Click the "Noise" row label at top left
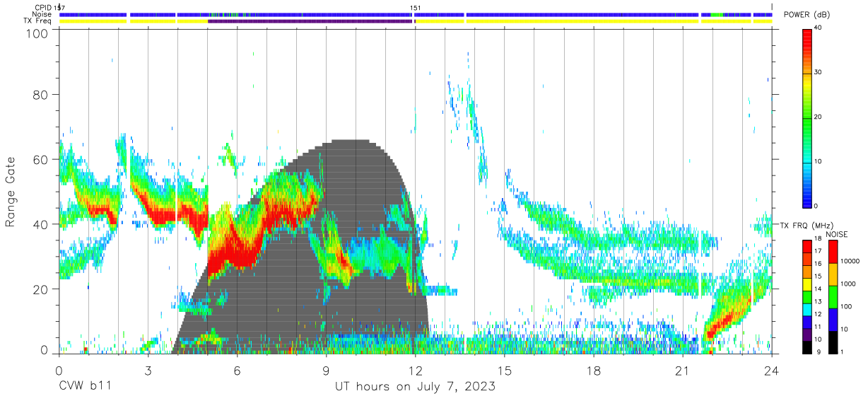 click(42, 14)
